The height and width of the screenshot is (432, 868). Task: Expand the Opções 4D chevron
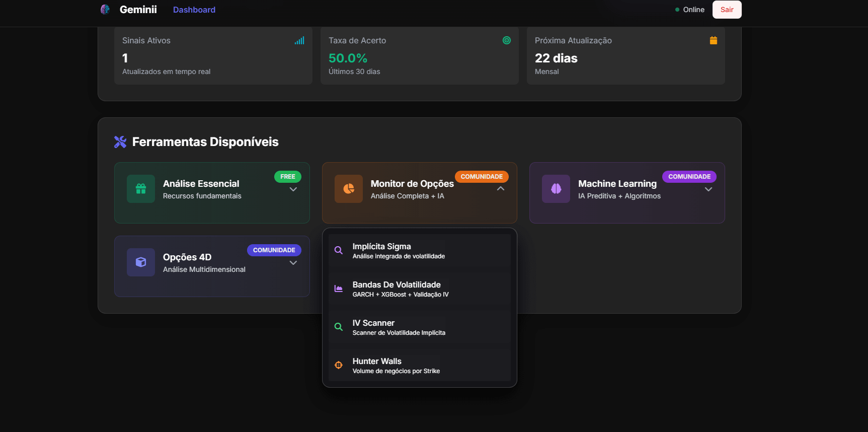coord(293,263)
